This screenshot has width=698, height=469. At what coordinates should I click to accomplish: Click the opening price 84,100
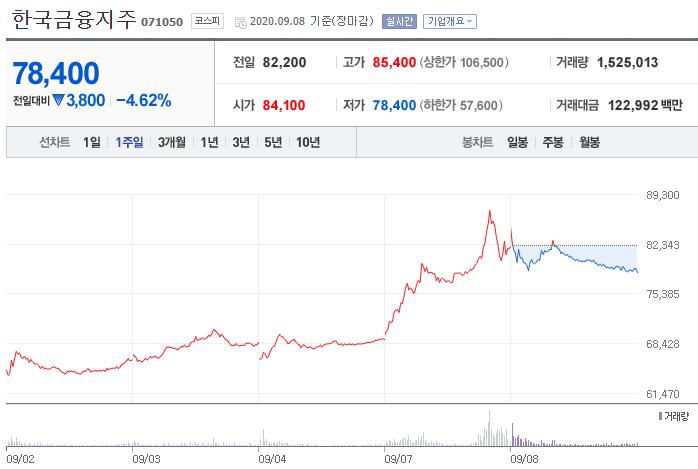[x=284, y=105]
